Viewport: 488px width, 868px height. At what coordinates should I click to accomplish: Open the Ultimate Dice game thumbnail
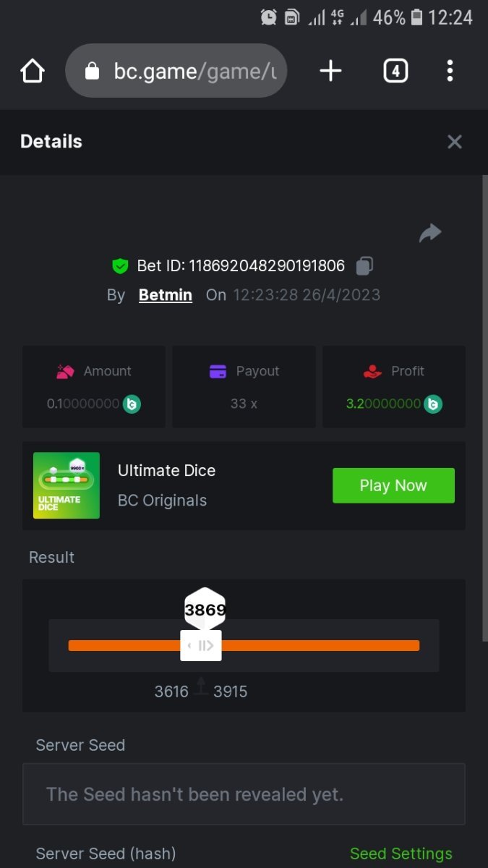(67, 485)
